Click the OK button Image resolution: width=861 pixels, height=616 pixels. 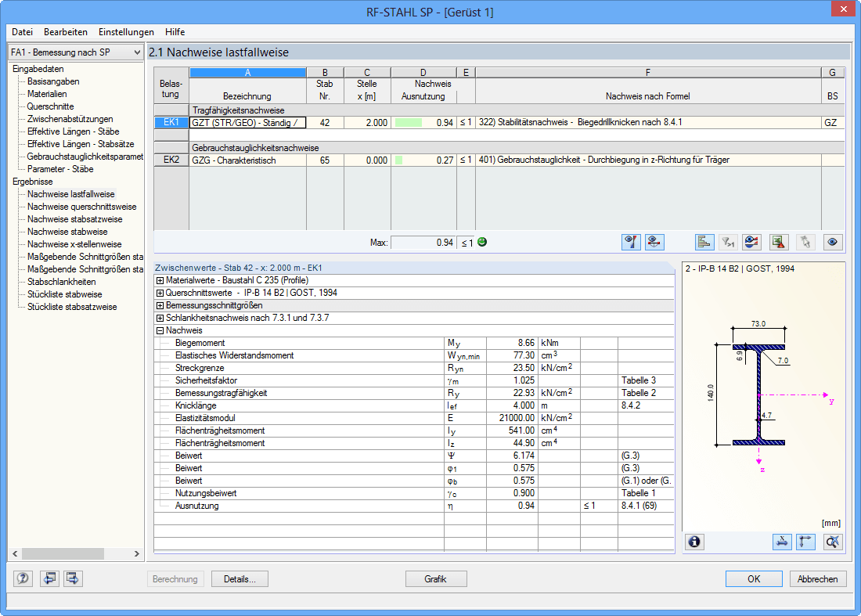754,579
